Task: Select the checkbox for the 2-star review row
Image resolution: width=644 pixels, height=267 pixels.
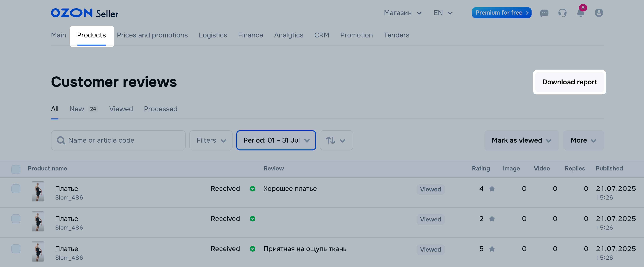Action: 16,219
